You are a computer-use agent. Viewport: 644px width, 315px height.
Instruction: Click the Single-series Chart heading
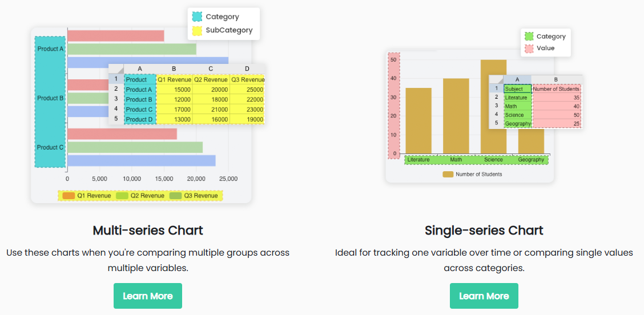484,231
